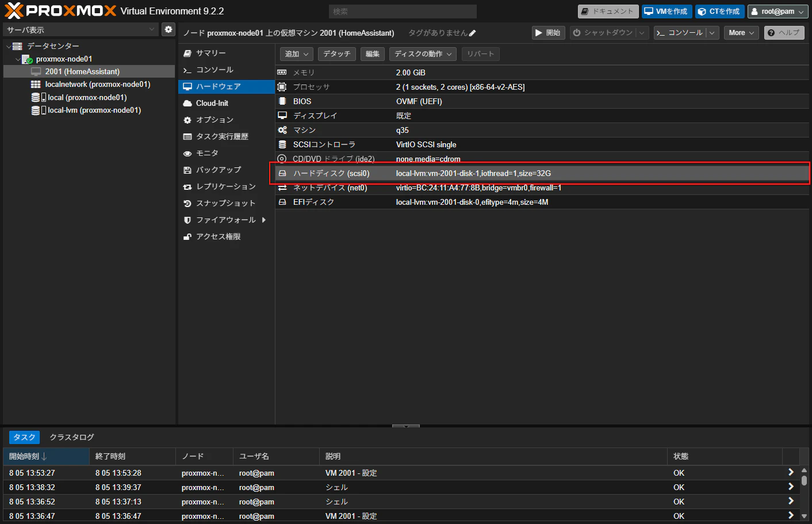This screenshot has height=524, width=812.
Task: Click the BIOS row icon
Action: [282, 101]
